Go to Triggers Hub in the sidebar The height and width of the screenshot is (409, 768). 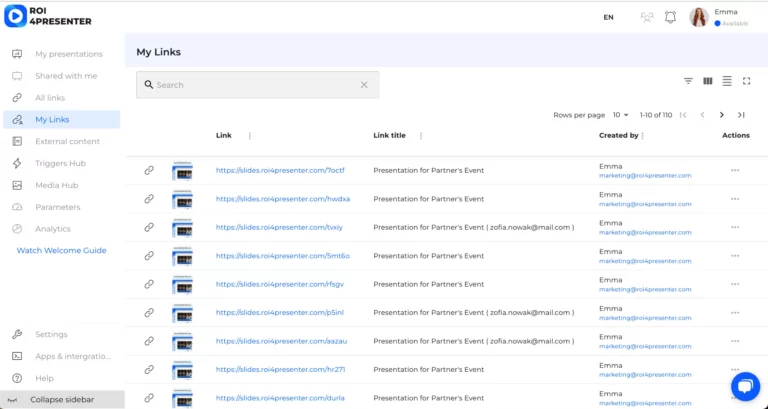pos(60,163)
